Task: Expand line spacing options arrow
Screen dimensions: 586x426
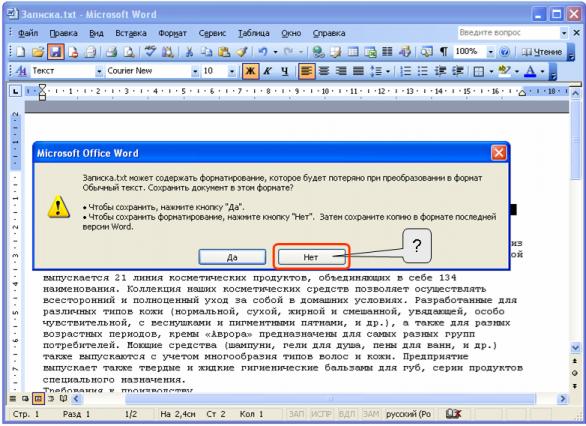Action: click(388, 71)
